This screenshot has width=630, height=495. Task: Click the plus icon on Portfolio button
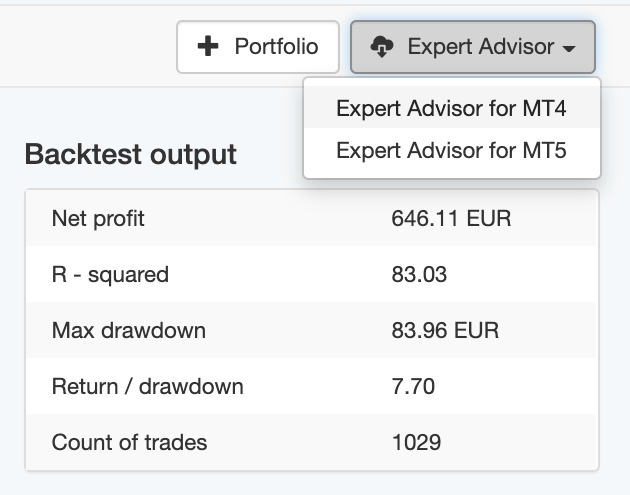click(x=208, y=46)
